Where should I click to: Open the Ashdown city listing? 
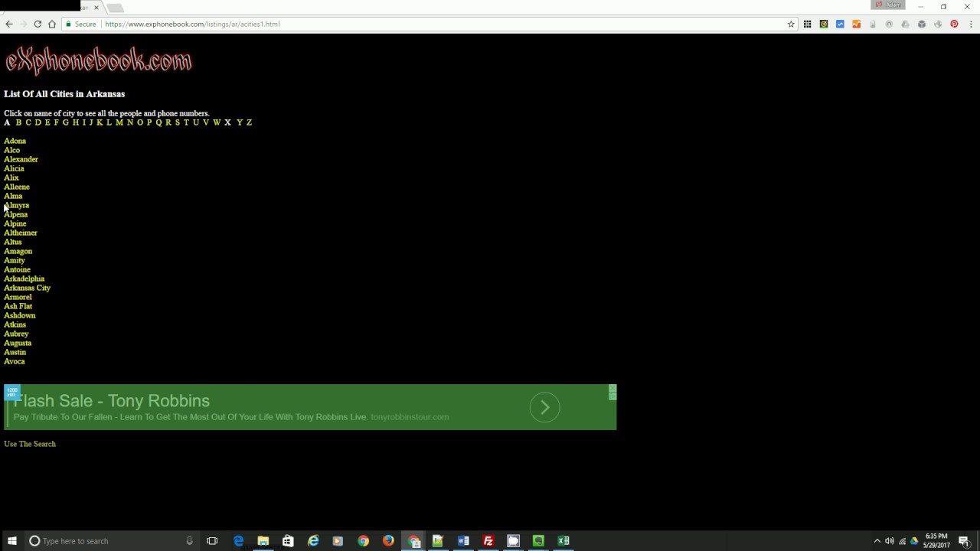point(19,315)
